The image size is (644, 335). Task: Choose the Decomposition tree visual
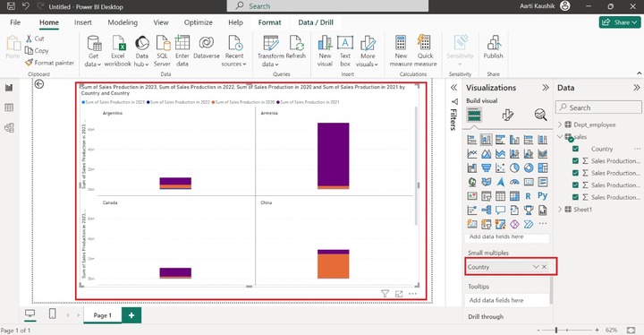[487, 210]
